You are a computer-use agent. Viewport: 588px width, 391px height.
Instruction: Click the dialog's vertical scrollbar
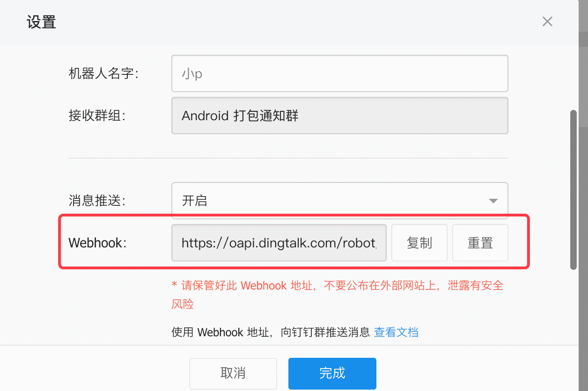pos(573,190)
